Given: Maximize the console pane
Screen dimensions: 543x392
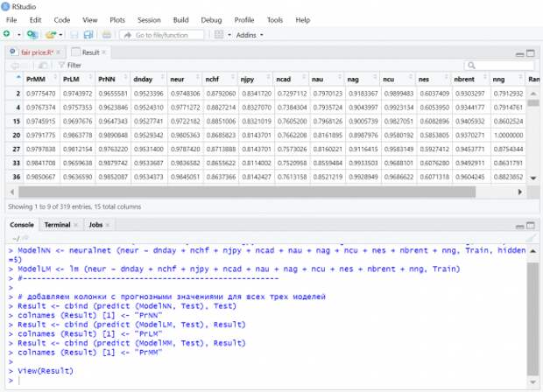Looking at the screenshot, I should click(x=531, y=226).
